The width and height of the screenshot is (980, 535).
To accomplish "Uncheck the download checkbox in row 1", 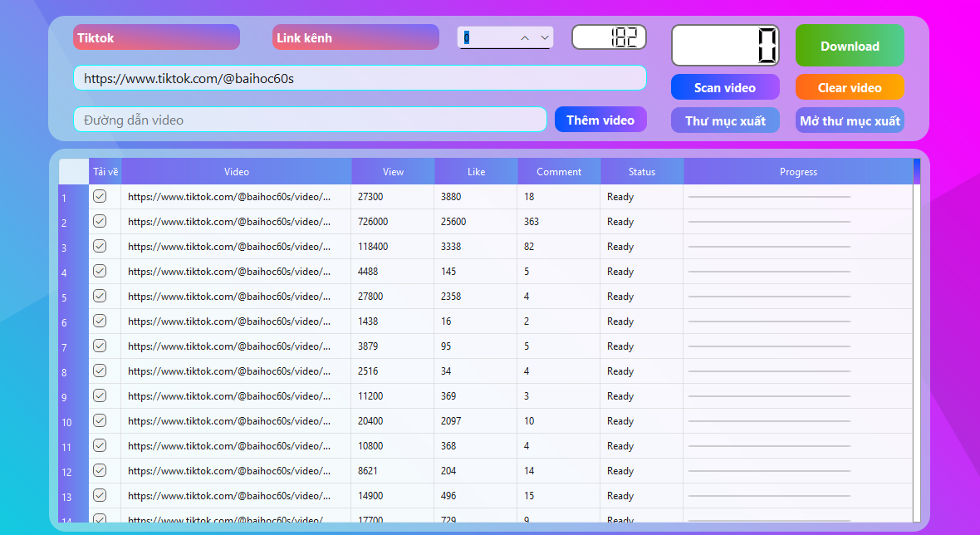I will [100, 196].
